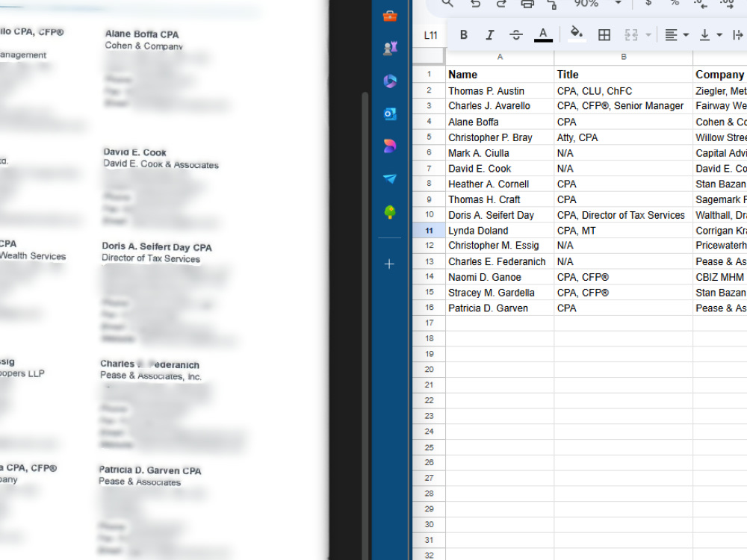The width and height of the screenshot is (747, 560).
Task: Toggle Strikethrough formatting
Action: pos(516,35)
